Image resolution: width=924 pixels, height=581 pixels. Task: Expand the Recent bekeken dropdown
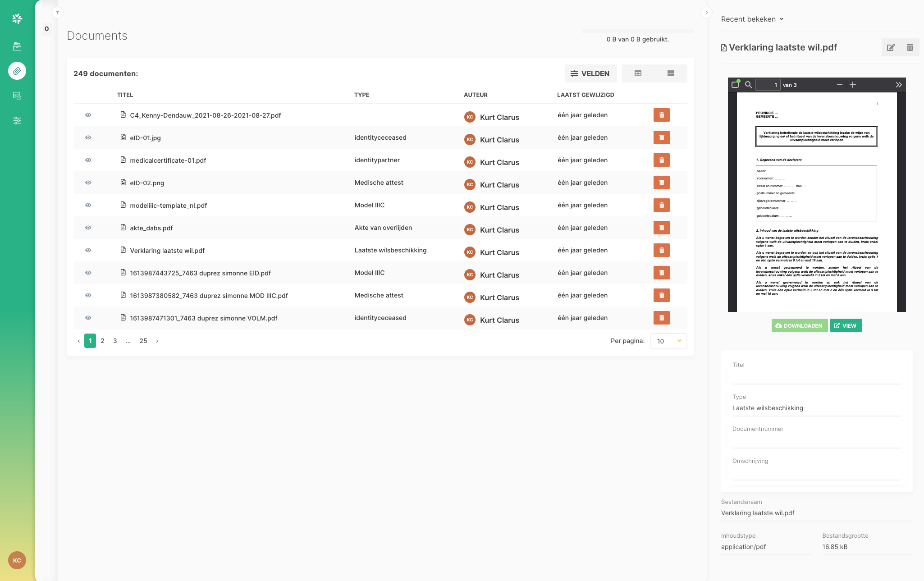[752, 19]
